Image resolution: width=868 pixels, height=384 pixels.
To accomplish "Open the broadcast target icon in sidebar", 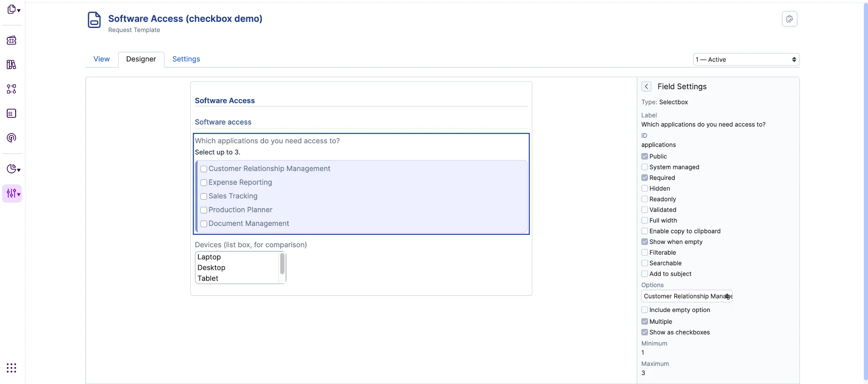I will point(11,138).
